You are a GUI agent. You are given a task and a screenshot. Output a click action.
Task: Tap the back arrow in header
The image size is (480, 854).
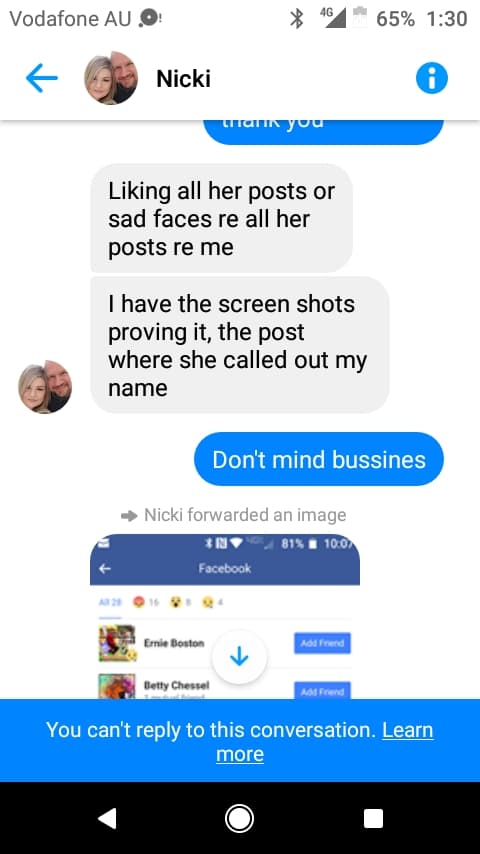[x=41, y=78]
